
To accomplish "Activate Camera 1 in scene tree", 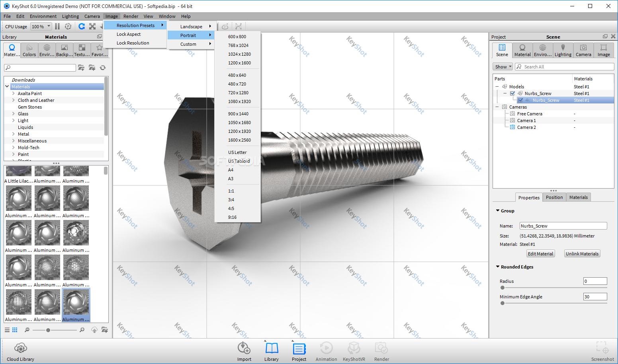I will point(526,121).
